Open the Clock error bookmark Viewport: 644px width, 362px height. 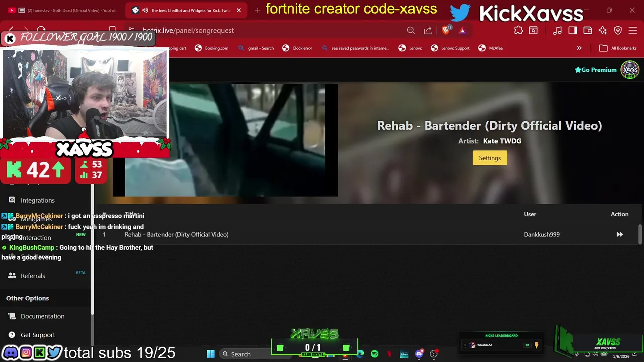tap(298, 48)
